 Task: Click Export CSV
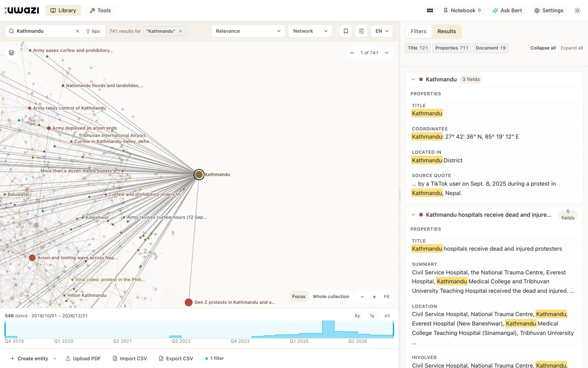point(176,359)
